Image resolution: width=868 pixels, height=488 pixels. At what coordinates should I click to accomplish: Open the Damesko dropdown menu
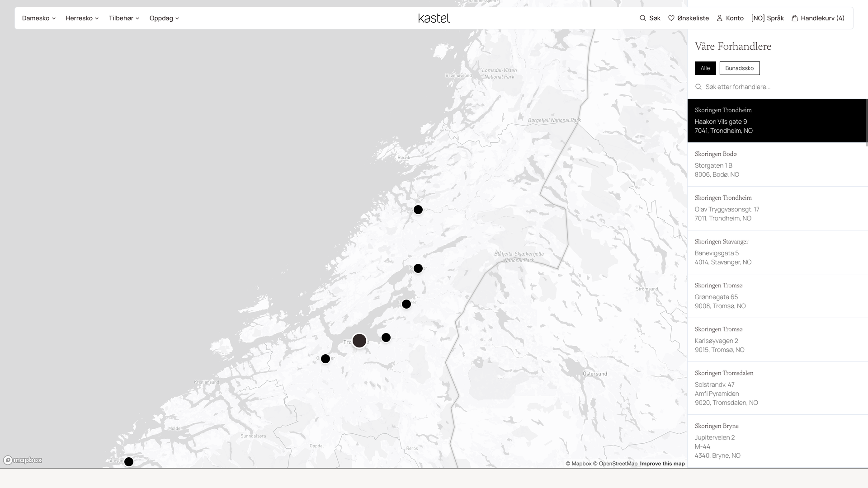pos(39,18)
